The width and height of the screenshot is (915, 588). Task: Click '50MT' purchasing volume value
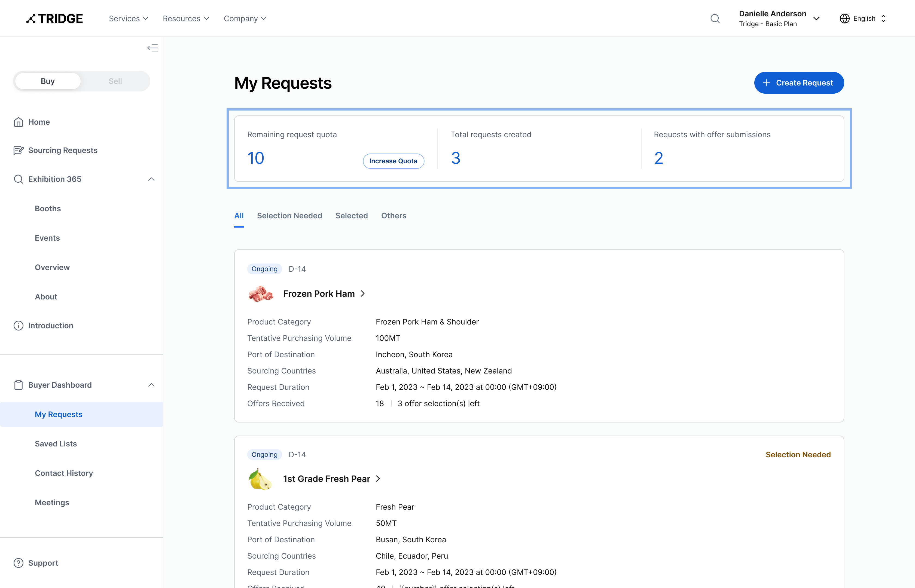point(386,523)
